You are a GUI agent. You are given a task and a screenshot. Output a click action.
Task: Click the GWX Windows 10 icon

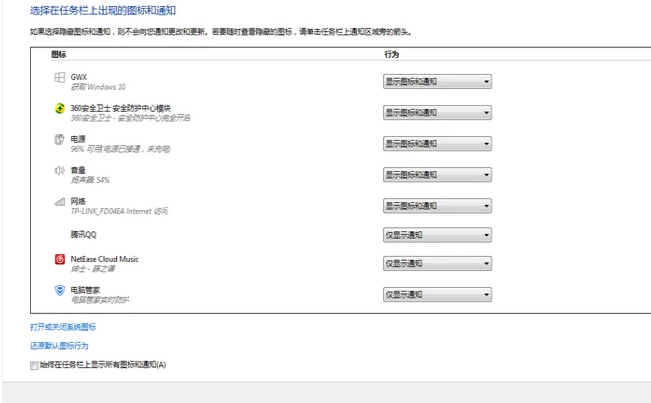click(x=60, y=78)
